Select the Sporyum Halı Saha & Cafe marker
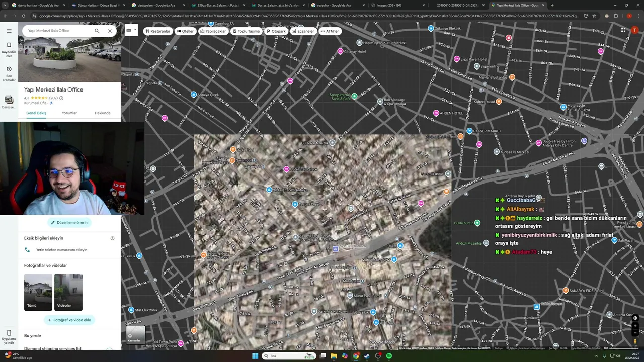The image size is (644, 362). (354, 96)
